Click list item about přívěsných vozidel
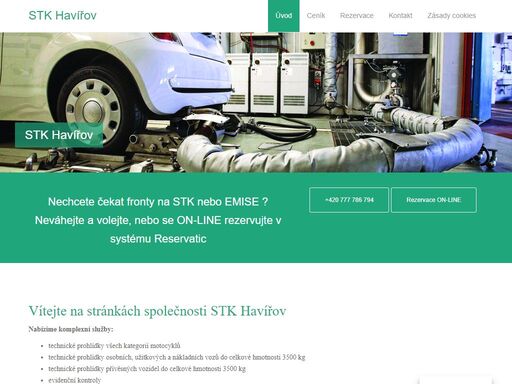The height and width of the screenshot is (384, 512). [147, 369]
